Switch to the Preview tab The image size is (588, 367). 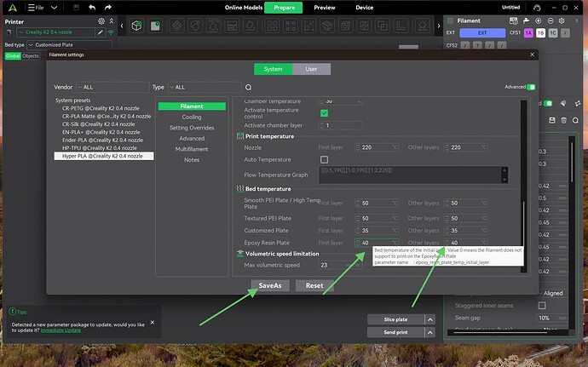coord(325,8)
